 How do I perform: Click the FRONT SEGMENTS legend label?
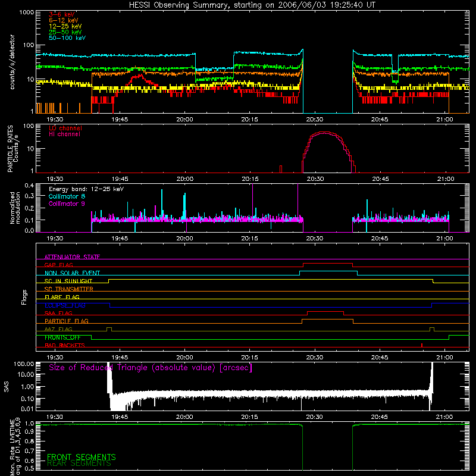pyautogui.click(x=82, y=457)
